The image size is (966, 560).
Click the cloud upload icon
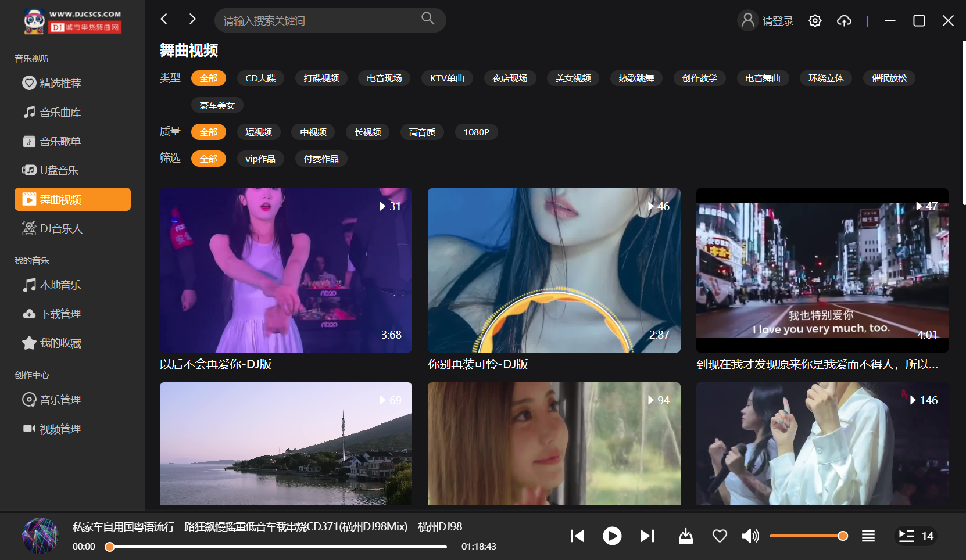[x=844, y=21]
